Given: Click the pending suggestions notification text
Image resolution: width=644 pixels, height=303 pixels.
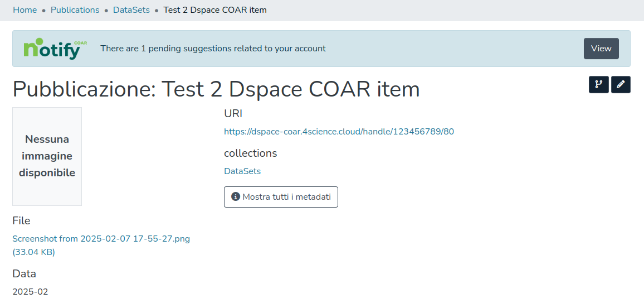Looking at the screenshot, I should click(x=213, y=49).
